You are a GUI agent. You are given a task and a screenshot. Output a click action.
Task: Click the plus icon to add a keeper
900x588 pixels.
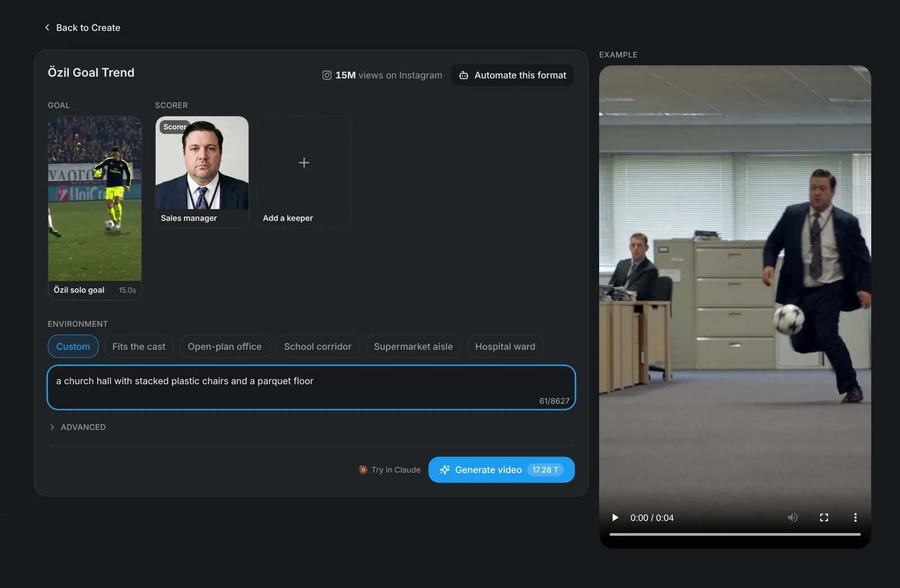304,162
